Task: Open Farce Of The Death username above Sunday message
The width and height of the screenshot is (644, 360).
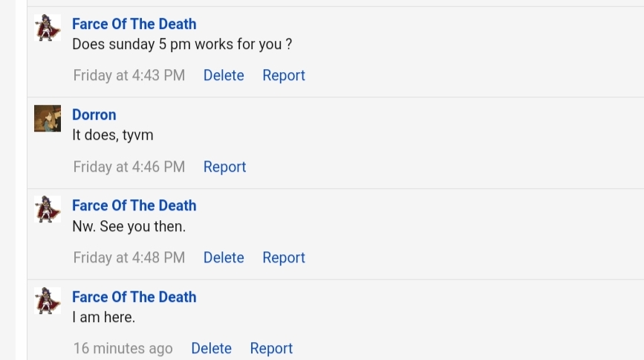Action: pyautogui.click(x=134, y=24)
